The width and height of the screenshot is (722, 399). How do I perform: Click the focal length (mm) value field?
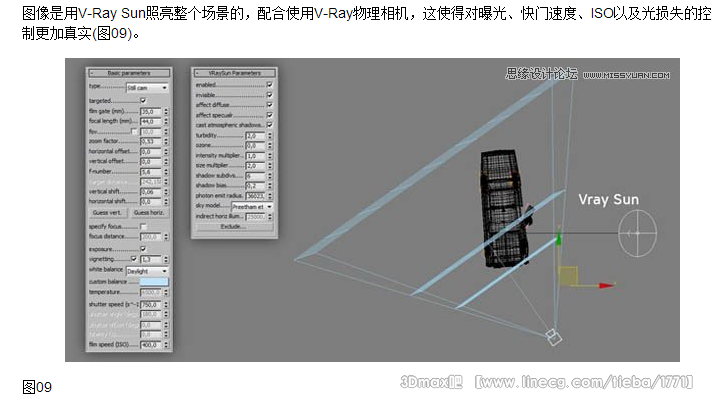coord(151,121)
